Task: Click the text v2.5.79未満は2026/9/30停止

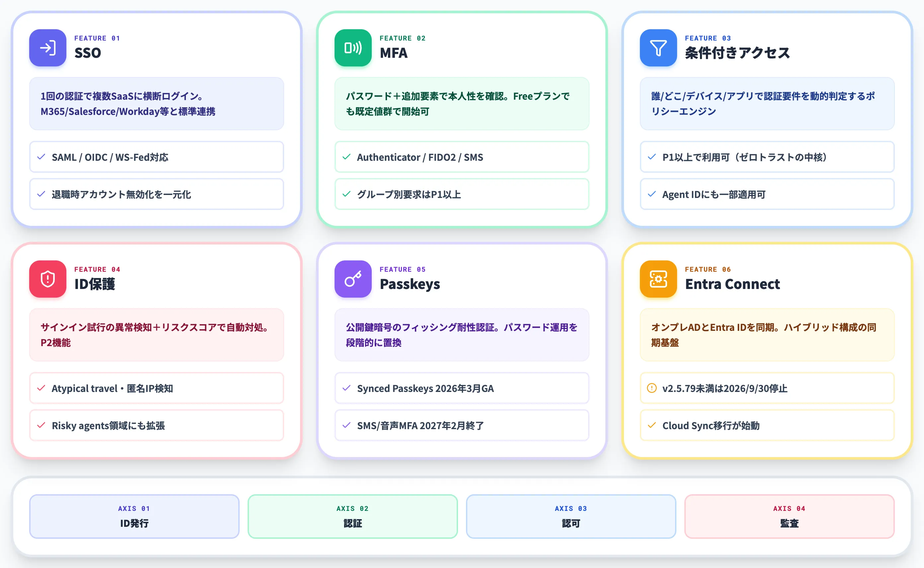Action: tap(725, 388)
